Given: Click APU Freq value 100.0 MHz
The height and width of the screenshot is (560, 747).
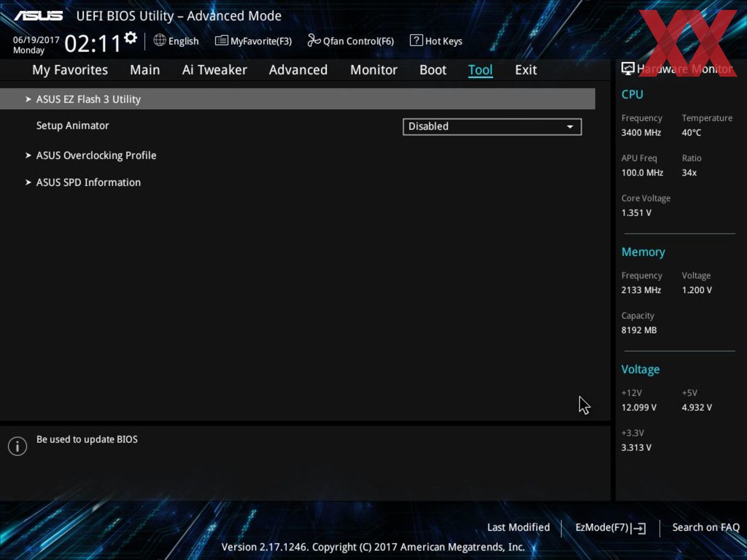Looking at the screenshot, I should tap(642, 173).
